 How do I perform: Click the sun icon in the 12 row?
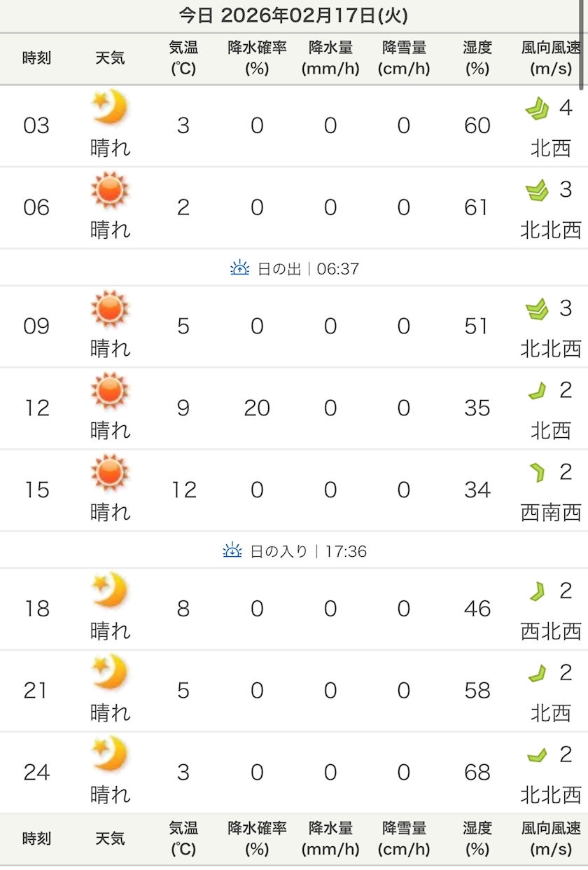(110, 390)
